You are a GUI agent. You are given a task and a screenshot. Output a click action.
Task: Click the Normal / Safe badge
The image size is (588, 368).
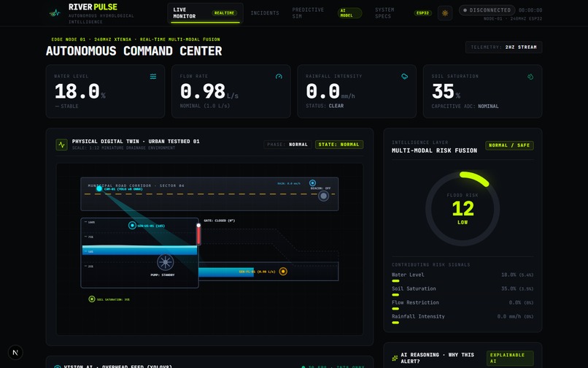point(509,145)
